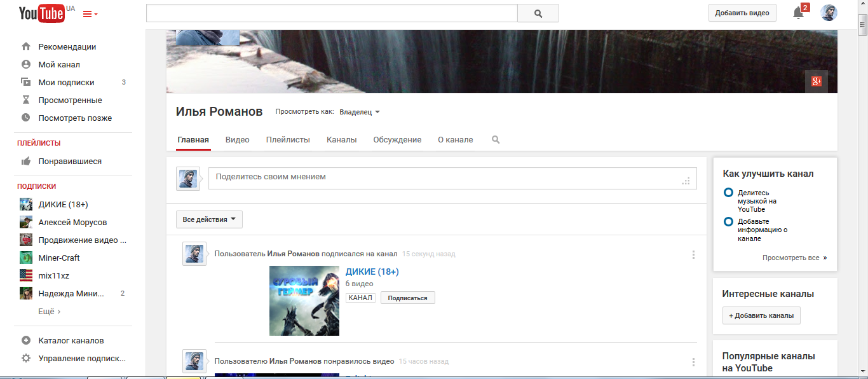Click Алексей Морусов avatar in sidebar

tap(26, 222)
